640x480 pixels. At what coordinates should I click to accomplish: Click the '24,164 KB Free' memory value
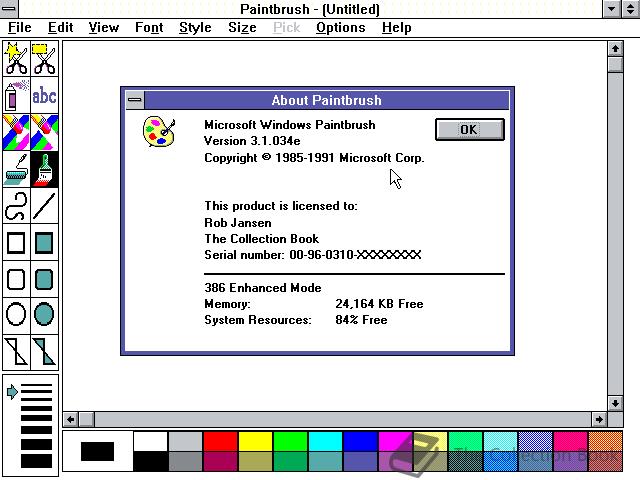(x=379, y=304)
